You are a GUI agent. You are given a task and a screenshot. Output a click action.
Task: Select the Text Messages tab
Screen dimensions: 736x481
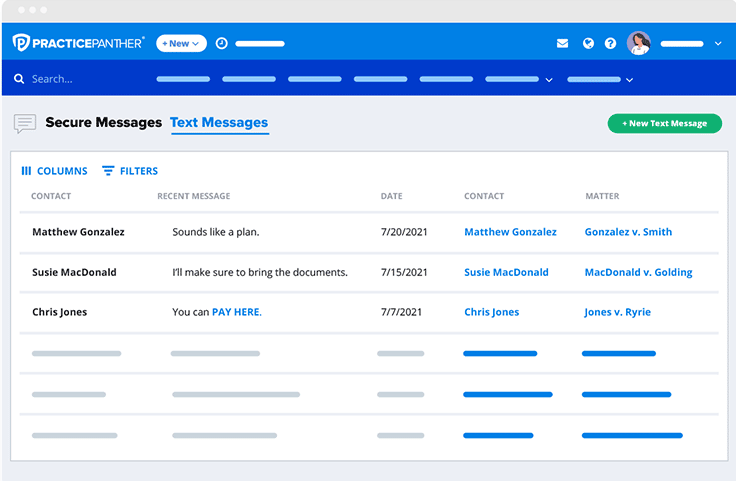[219, 122]
